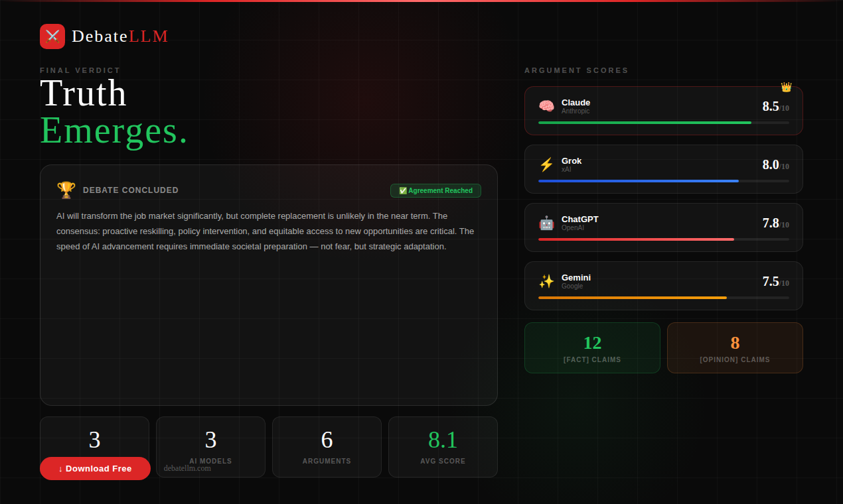Select the 8 [OPINION] CLAIMS card

click(735, 347)
